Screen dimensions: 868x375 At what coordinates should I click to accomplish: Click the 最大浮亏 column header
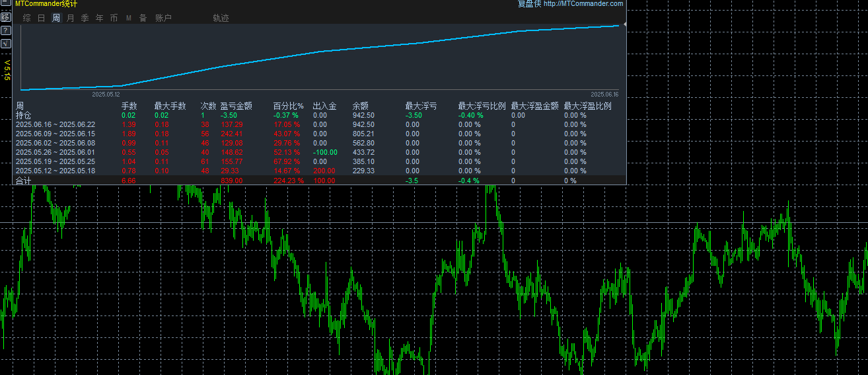pyautogui.click(x=421, y=106)
